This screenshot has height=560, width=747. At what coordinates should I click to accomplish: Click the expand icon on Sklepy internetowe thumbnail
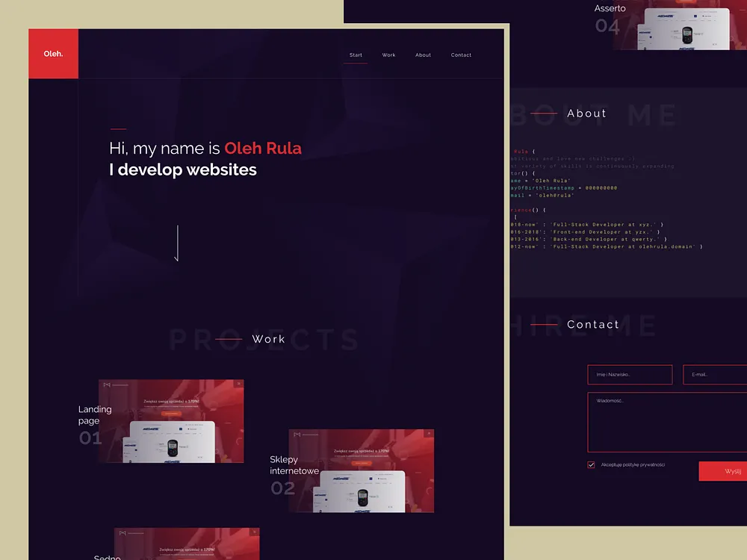point(428,432)
